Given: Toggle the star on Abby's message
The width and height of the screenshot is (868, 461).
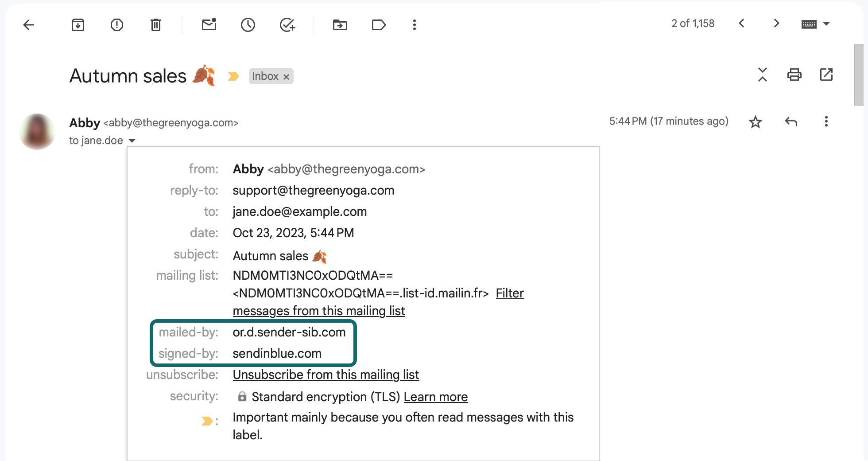Looking at the screenshot, I should 756,121.
